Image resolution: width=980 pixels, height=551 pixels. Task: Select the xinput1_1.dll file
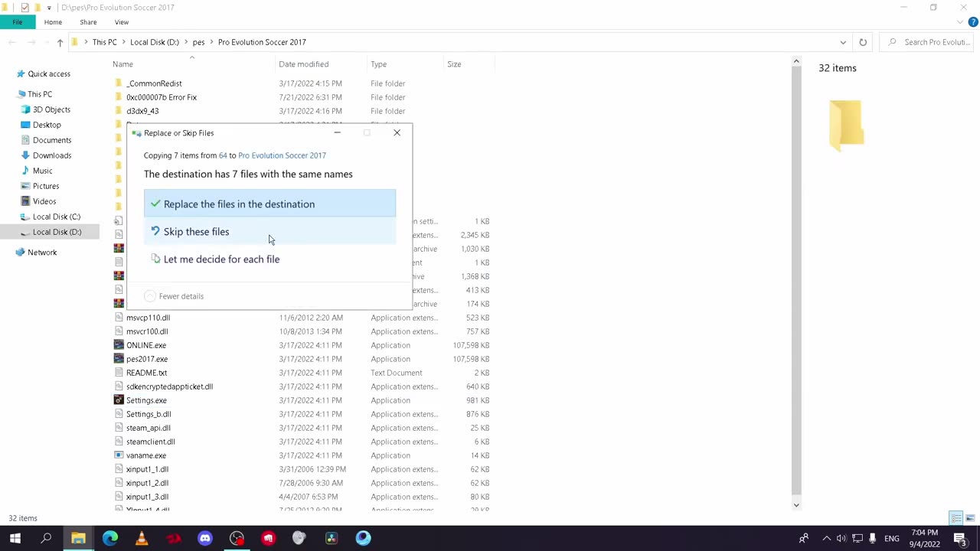pos(147,469)
